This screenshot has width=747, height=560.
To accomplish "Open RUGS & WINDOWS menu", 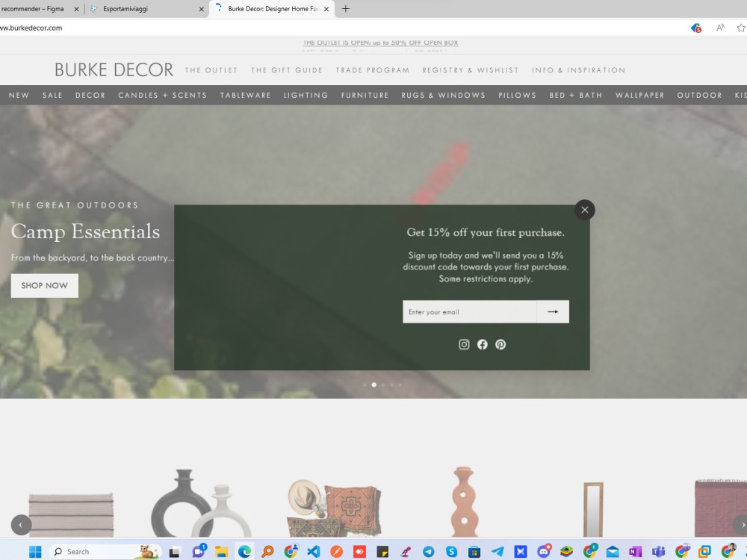I will pyautogui.click(x=444, y=96).
